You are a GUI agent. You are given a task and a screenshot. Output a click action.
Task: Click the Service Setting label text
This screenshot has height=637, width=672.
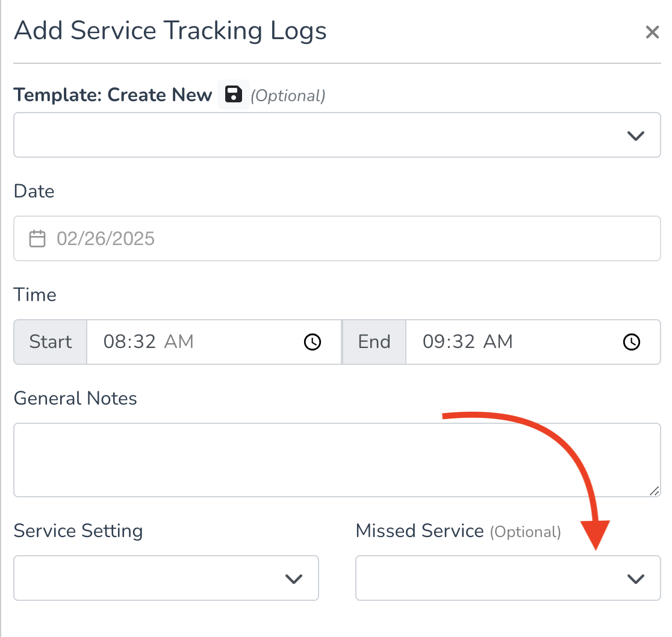click(x=78, y=531)
